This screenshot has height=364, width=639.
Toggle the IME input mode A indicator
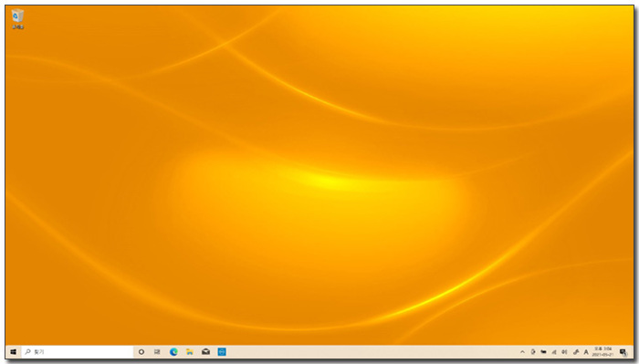point(586,352)
